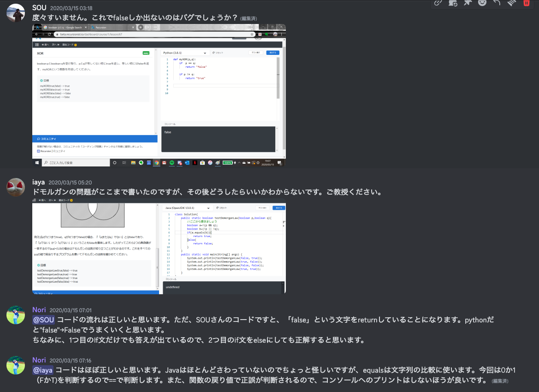
Task: Open the @iaya mention
Action: pos(43,369)
